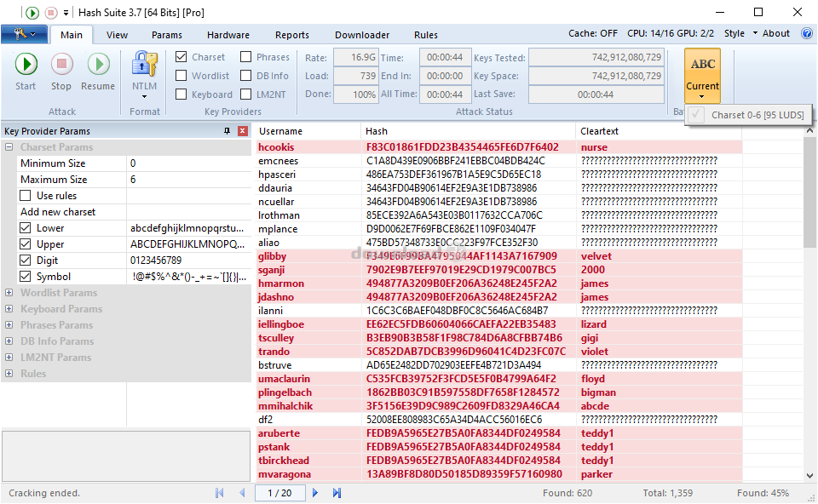Switch to the Params tab
818x504 pixels.
point(167,35)
